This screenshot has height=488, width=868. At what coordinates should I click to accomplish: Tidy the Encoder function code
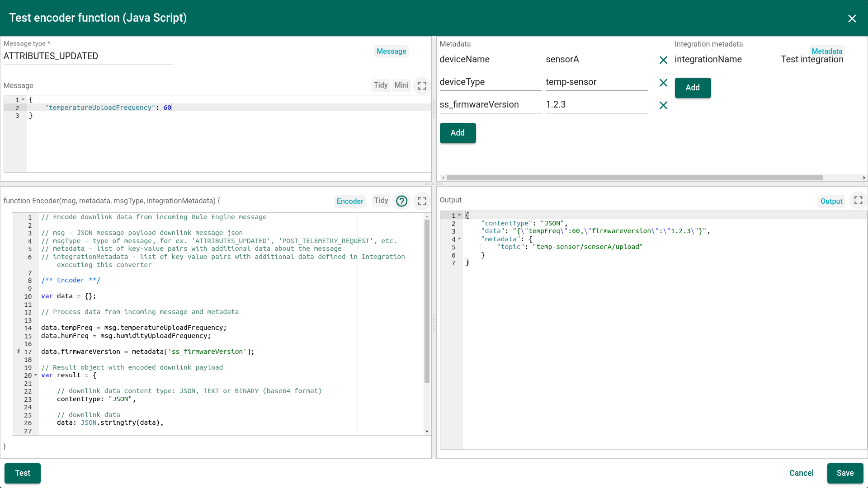tap(381, 201)
